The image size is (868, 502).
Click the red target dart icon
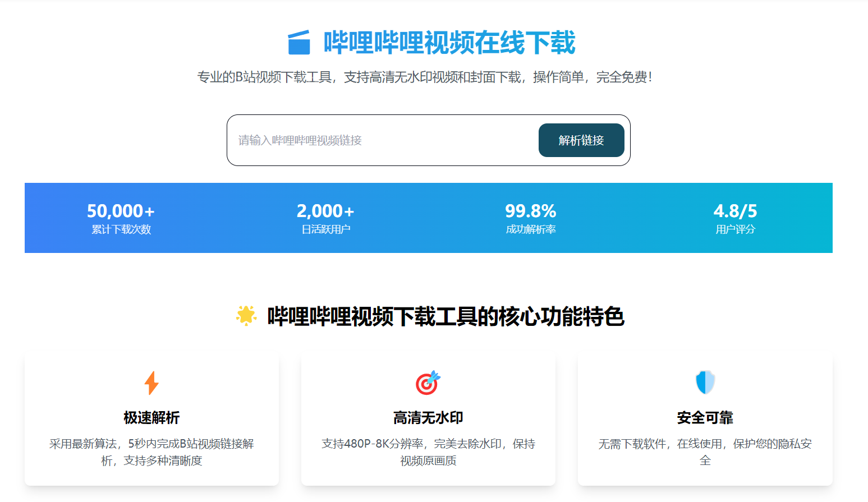tap(428, 383)
